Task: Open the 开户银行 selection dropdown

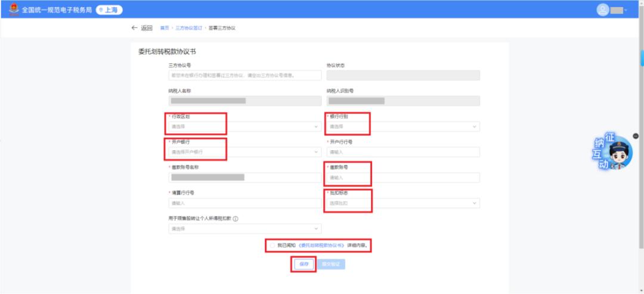Action: tap(245, 152)
